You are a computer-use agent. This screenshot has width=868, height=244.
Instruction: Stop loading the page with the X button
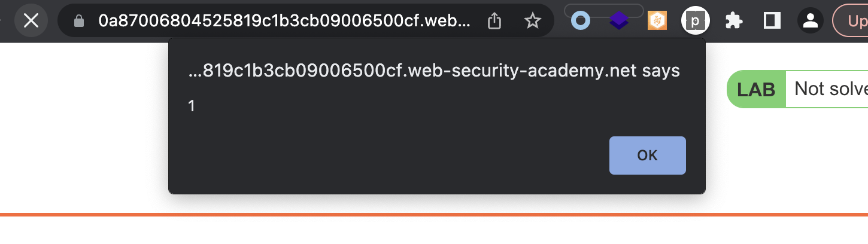31,22
